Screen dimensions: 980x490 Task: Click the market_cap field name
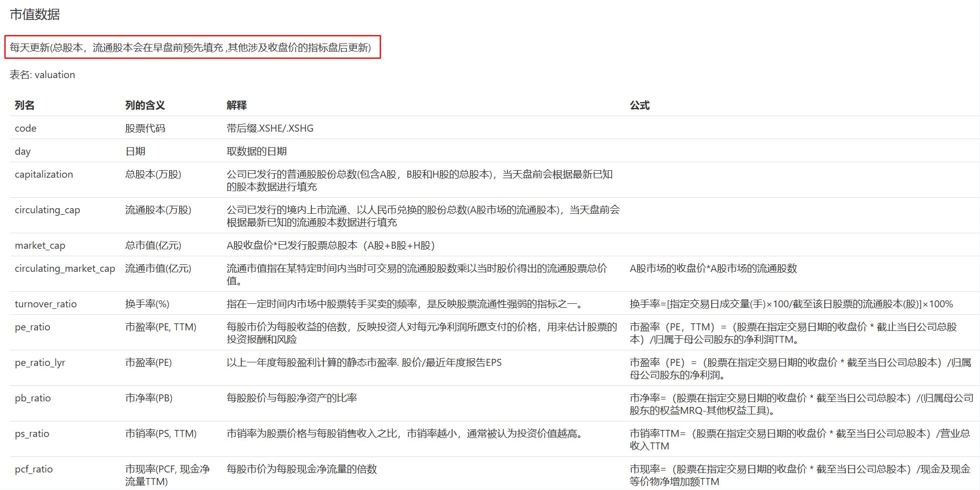(x=40, y=245)
